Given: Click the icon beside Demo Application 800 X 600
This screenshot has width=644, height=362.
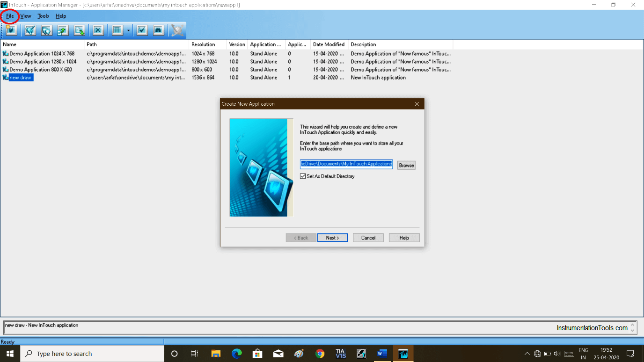Looking at the screenshot, I should 5,70.
